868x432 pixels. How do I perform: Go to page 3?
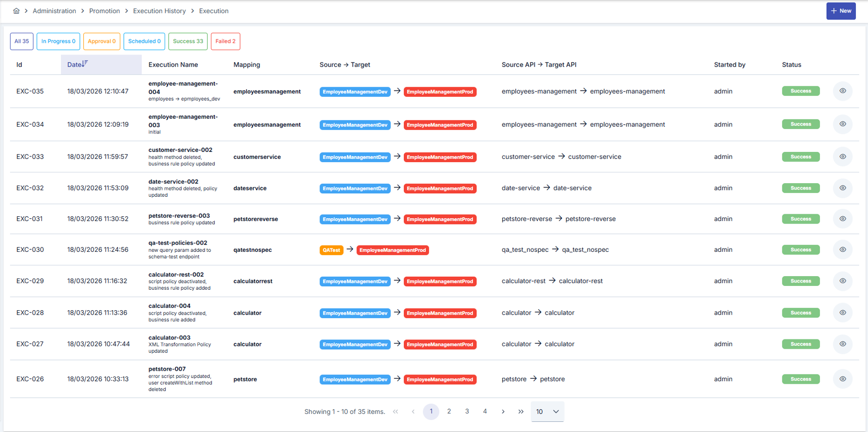(x=467, y=412)
